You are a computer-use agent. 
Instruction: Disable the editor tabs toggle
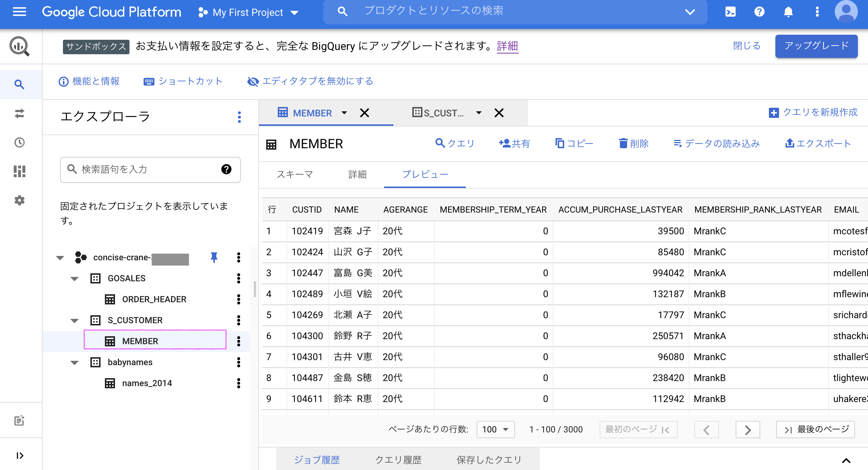point(310,81)
